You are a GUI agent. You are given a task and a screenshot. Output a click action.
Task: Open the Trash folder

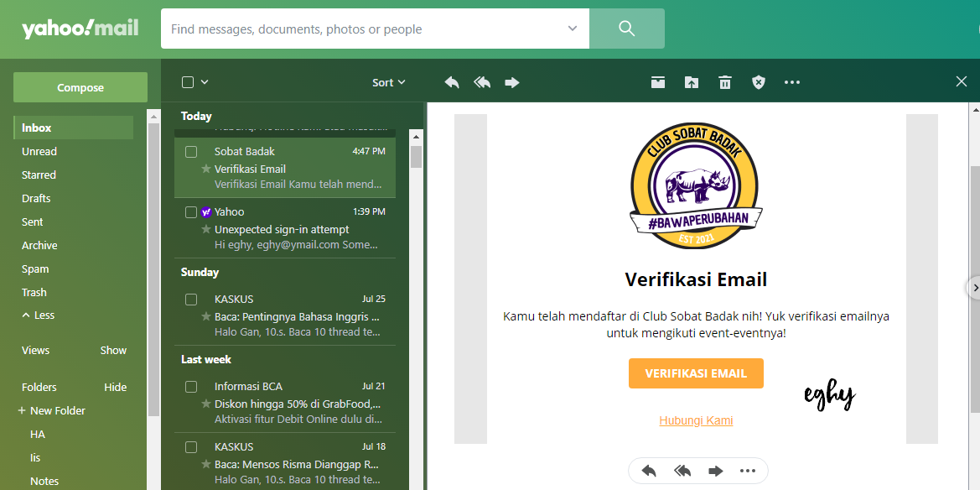click(x=34, y=292)
